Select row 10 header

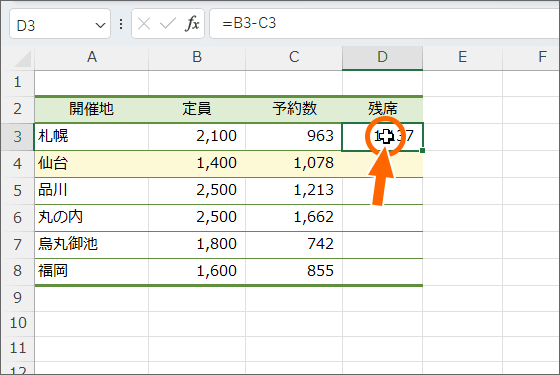point(18,323)
